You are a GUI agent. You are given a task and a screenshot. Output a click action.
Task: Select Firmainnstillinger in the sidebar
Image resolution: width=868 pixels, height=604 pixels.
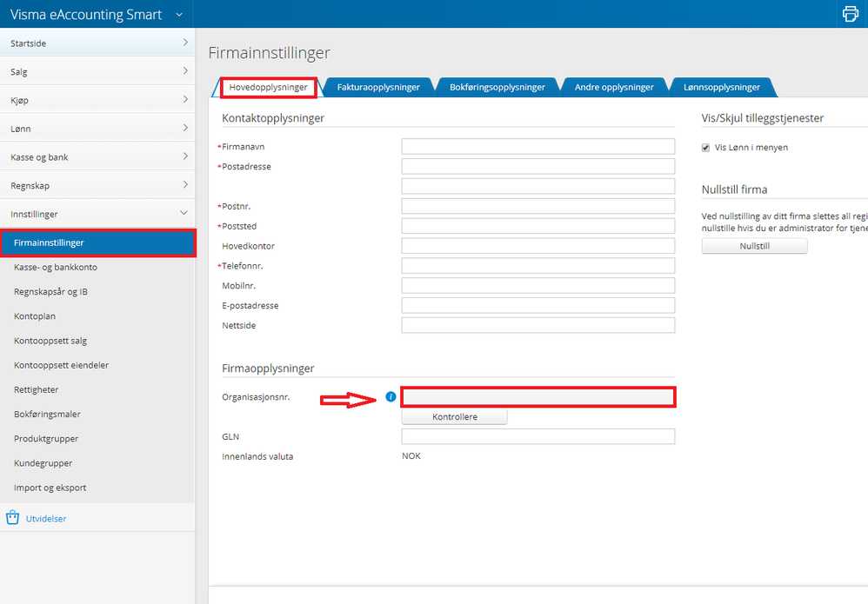point(98,242)
